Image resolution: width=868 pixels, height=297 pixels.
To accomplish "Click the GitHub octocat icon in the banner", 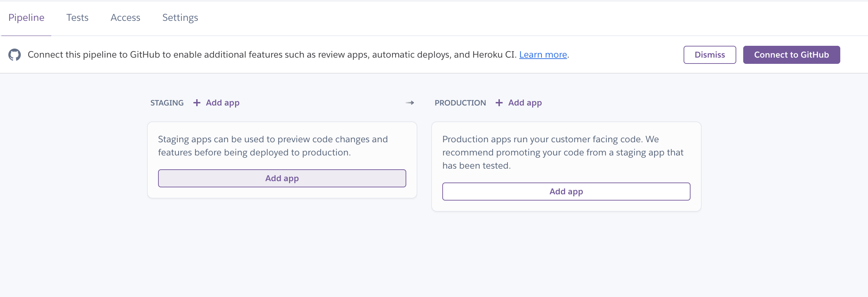I will [15, 55].
